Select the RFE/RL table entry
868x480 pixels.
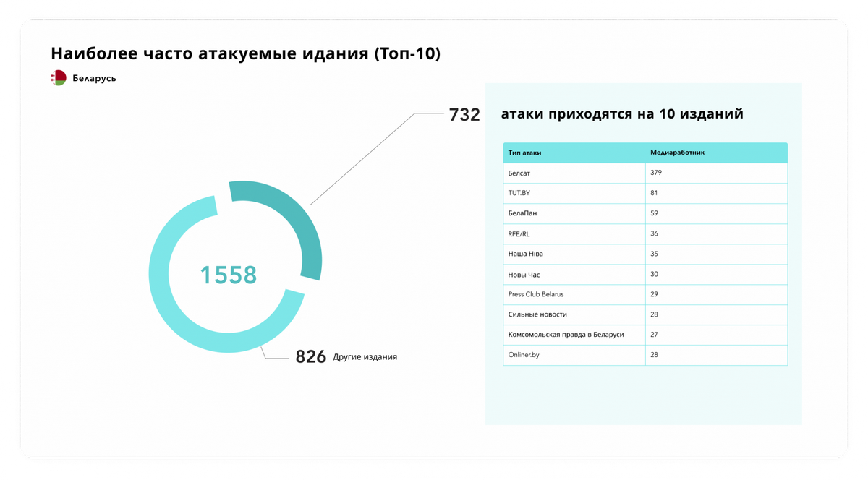519,234
